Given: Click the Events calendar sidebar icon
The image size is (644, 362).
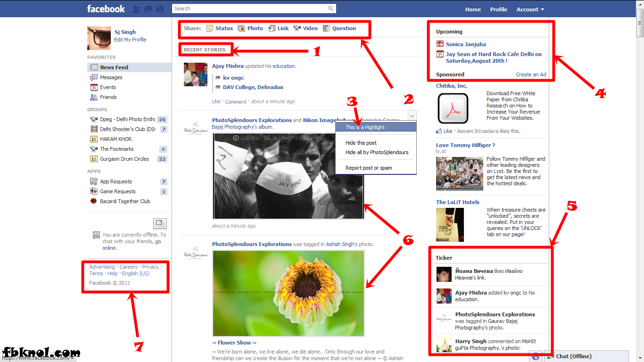Looking at the screenshot, I should 94,87.
